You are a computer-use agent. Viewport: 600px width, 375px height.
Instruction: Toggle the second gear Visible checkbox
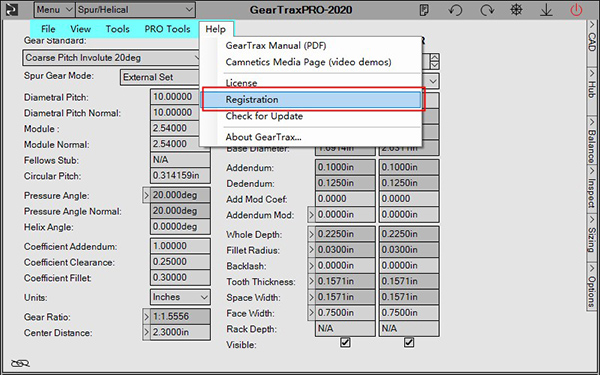point(409,342)
